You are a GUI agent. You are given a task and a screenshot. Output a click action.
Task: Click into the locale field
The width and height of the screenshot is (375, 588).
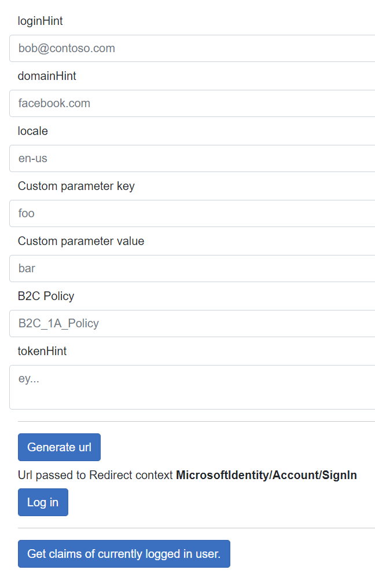(x=191, y=158)
